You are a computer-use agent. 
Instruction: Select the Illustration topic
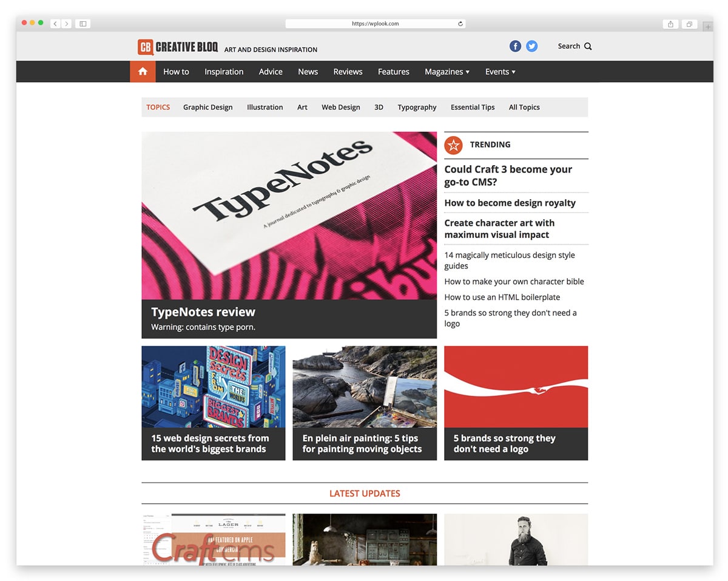265,107
